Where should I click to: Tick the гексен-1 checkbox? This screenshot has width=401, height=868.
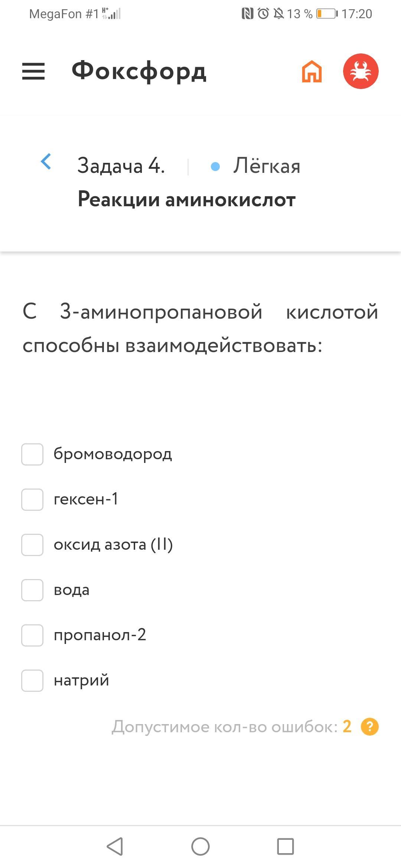[32, 499]
